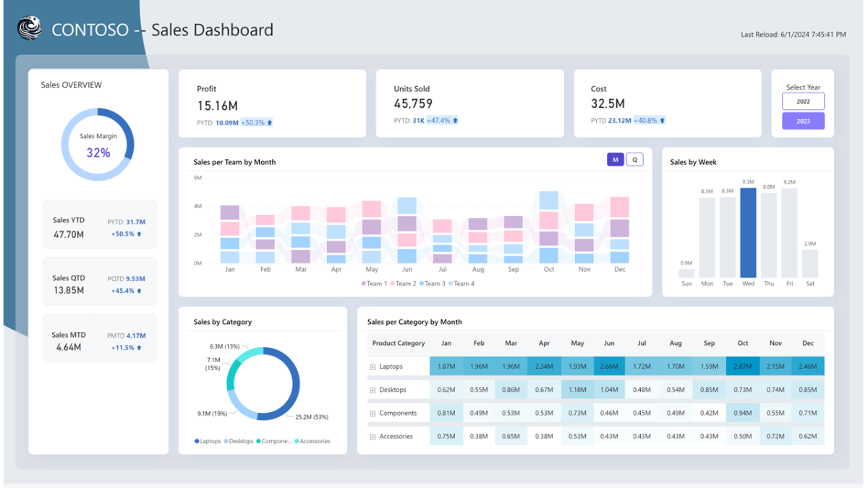This screenshot has width=868, height=488.
Task: Click the Team 1 legend color marker
Action: 364,283
